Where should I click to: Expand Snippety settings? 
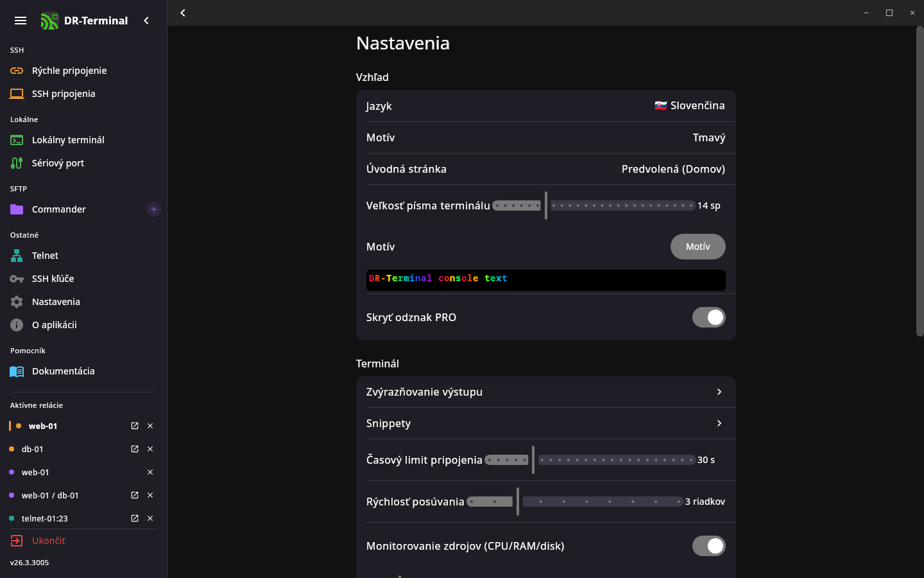546,423
